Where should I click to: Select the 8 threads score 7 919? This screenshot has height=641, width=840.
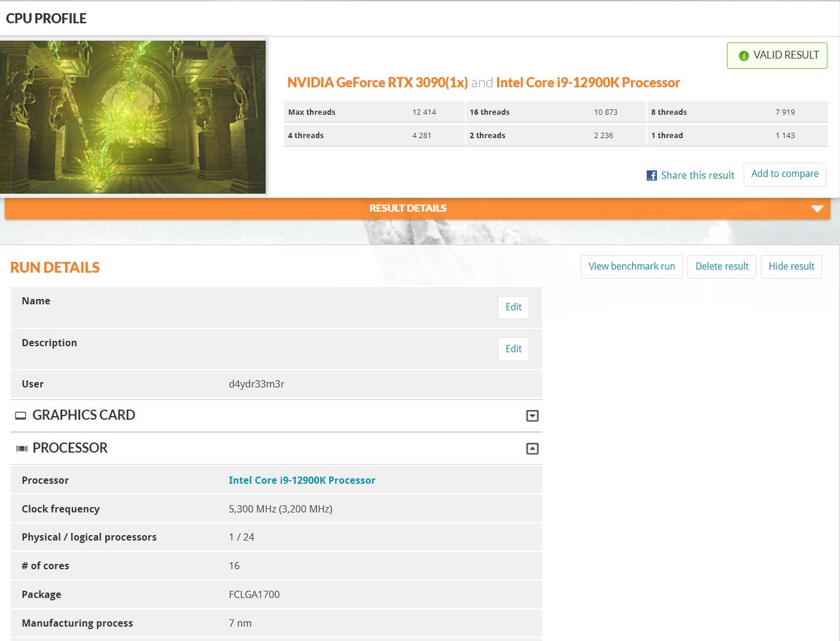coord(785,112)
